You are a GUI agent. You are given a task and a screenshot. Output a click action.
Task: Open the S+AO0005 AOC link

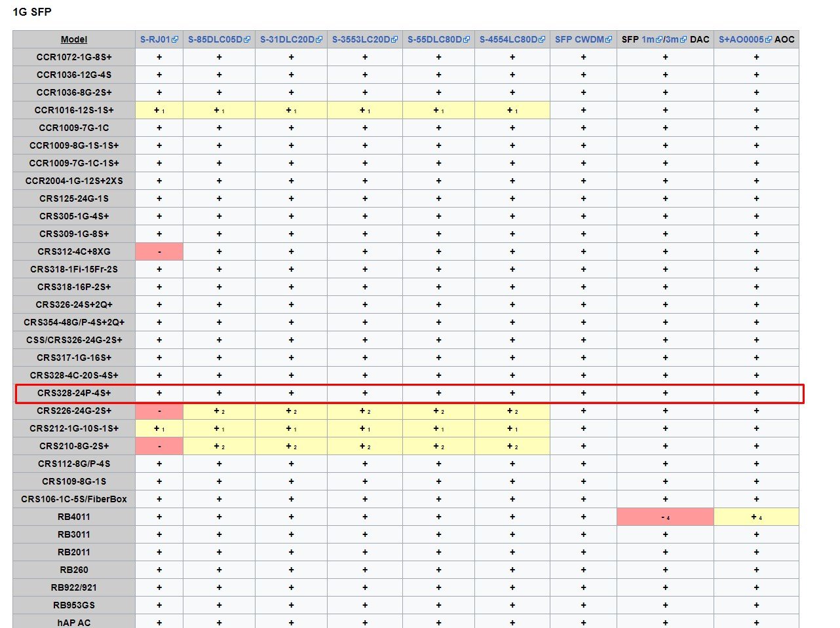click(x=742, y=39)
